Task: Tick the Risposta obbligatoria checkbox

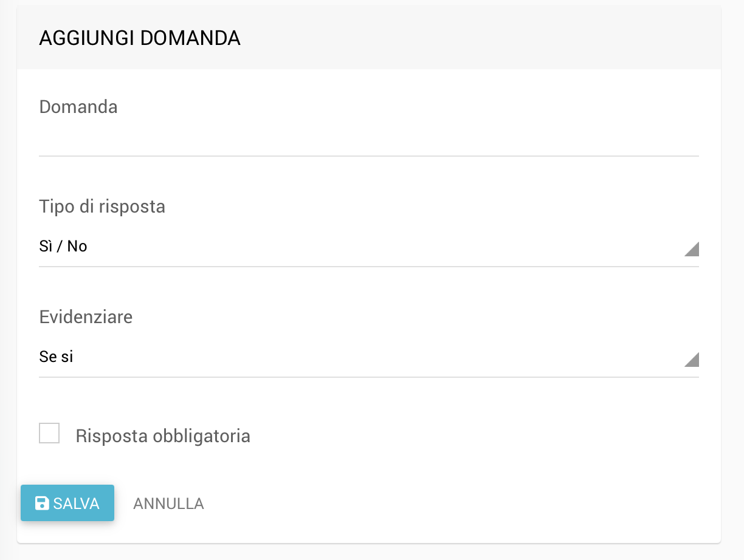Action: [x=49, y=434]
